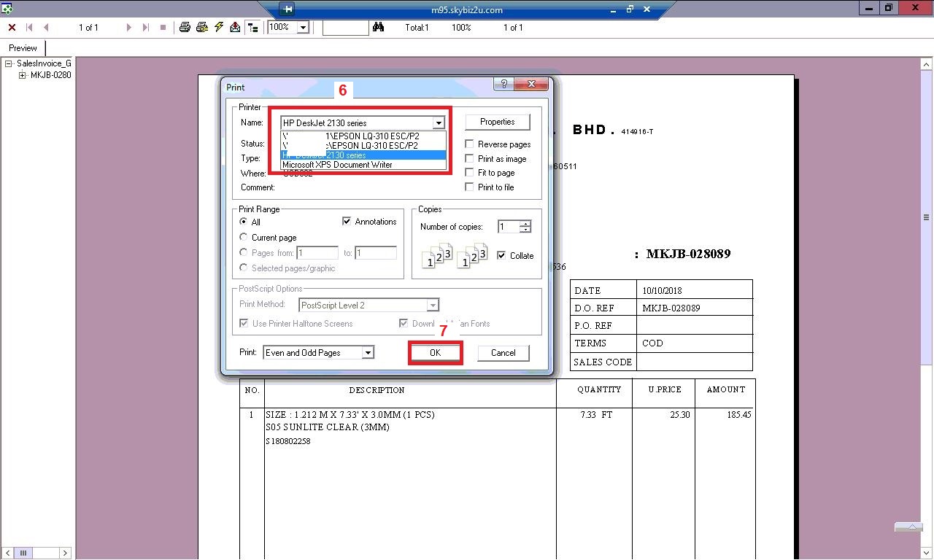
Task: Expand the MKJB-0280 tree node
Action: click(x=23, y=75)
